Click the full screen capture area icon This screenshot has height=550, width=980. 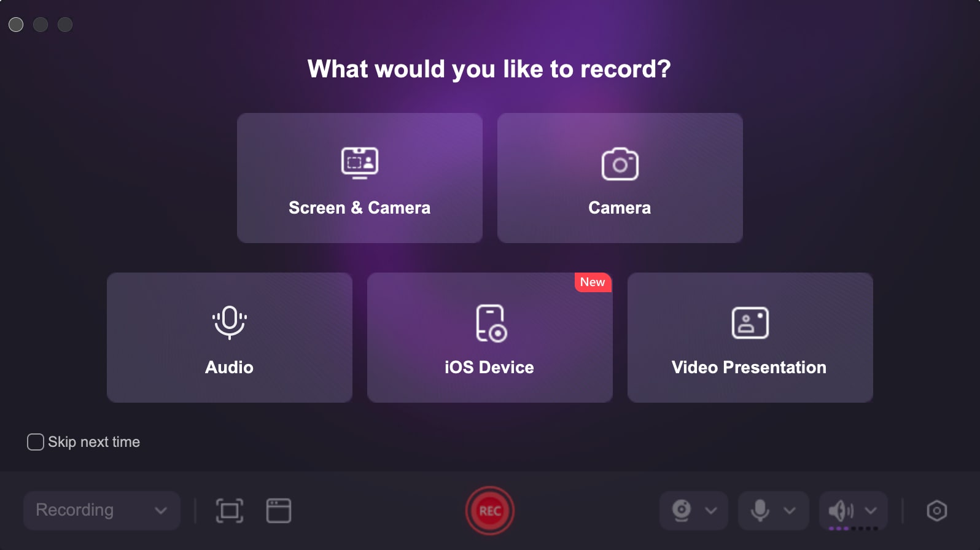230,511
